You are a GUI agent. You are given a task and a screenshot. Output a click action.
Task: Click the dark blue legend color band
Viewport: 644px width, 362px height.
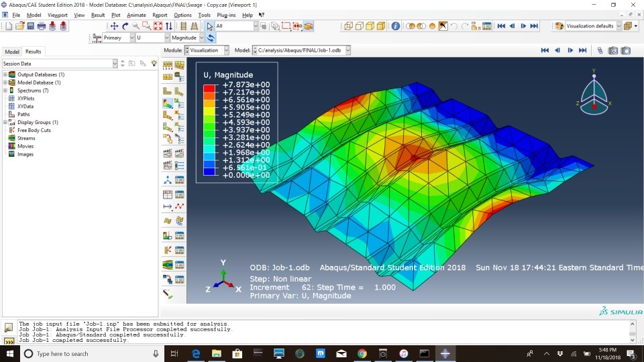click(x=209, y=172)
